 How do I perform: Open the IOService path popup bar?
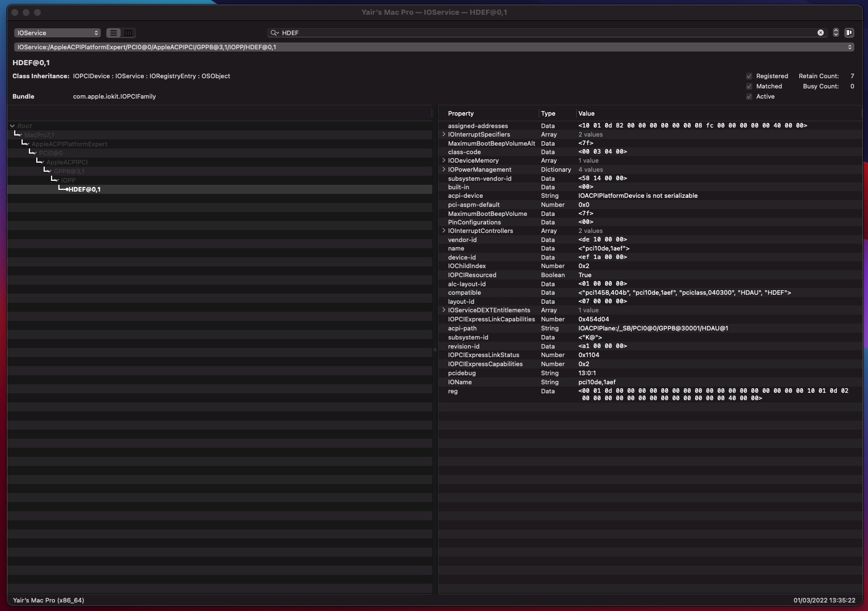click(x=434, y=47)
